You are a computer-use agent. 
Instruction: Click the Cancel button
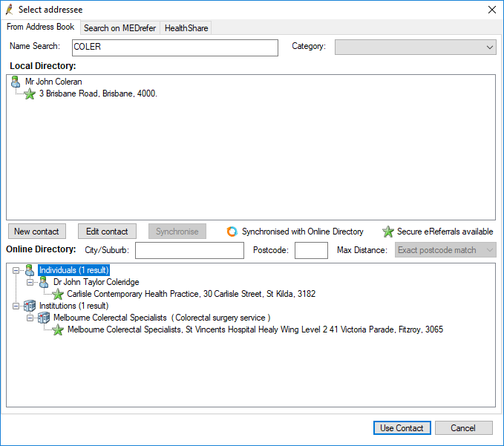[x=463, y=428]
